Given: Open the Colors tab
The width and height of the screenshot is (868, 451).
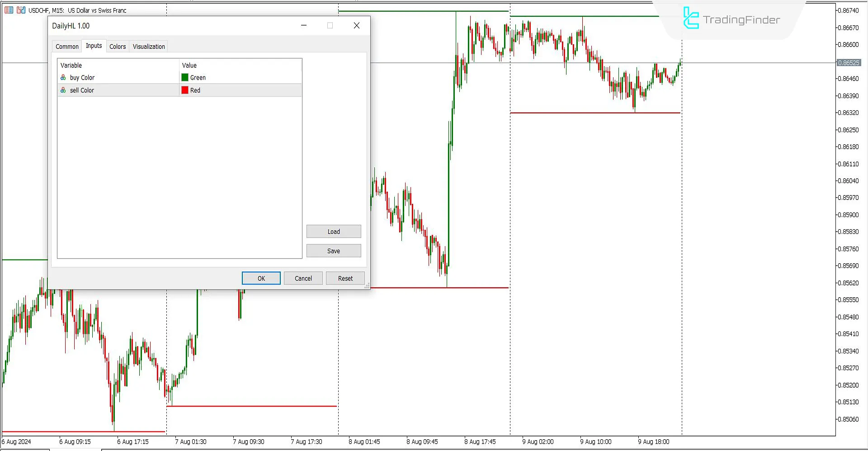Looking at the screenshot, I should (x=118, y=47).
